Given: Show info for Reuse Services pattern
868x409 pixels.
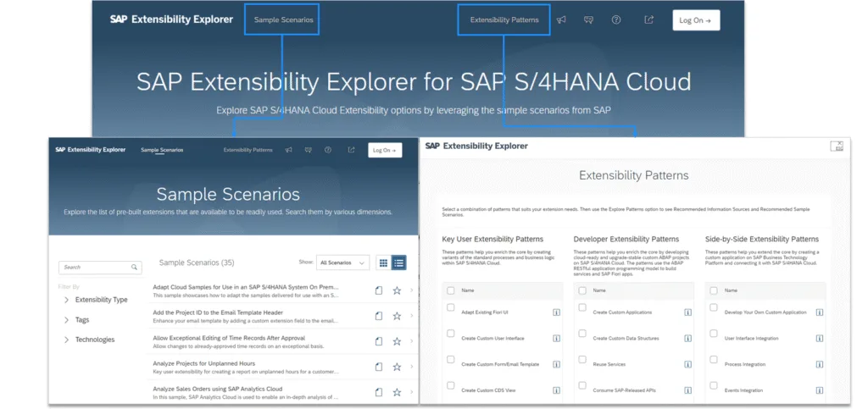Looking at the screenshot, I should pos(688,364).
